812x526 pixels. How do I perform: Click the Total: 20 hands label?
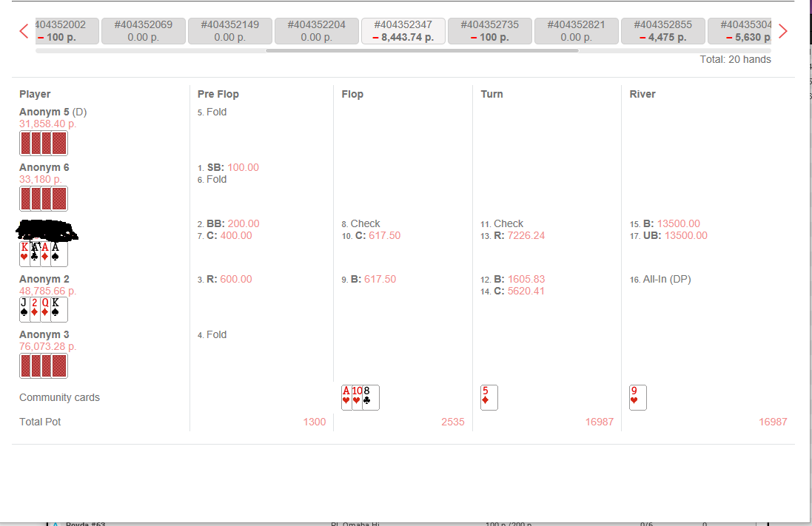tap(735, 59)
